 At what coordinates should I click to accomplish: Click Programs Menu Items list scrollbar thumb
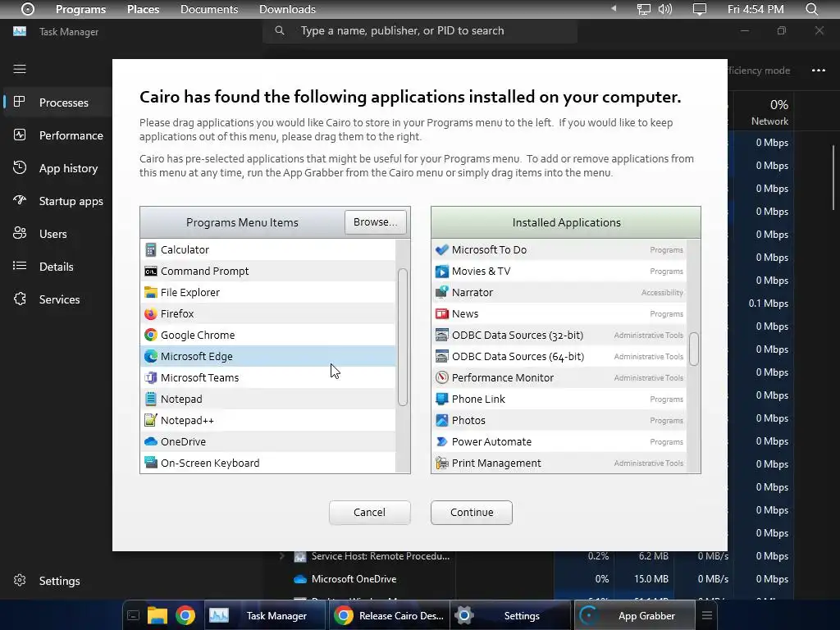(x=403, y=337)
